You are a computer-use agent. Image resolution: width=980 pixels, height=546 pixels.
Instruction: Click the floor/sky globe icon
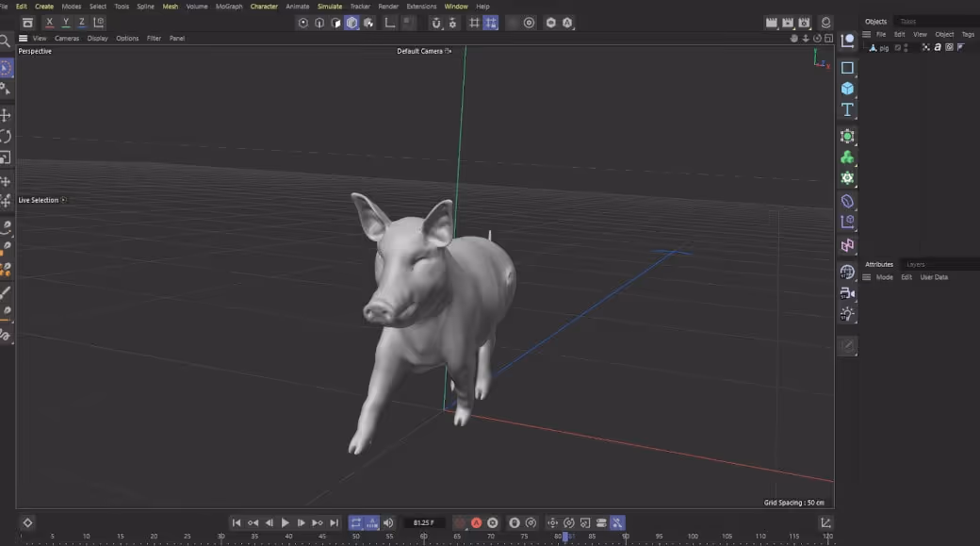(x=847, y=272)
